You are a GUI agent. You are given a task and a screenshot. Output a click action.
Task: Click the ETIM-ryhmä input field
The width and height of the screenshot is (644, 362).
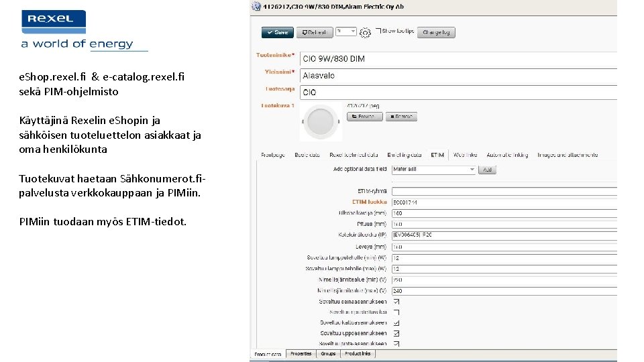504,191
